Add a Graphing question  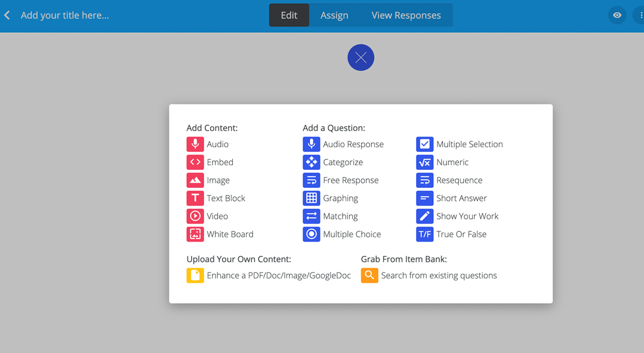click(x=330, y=198)
